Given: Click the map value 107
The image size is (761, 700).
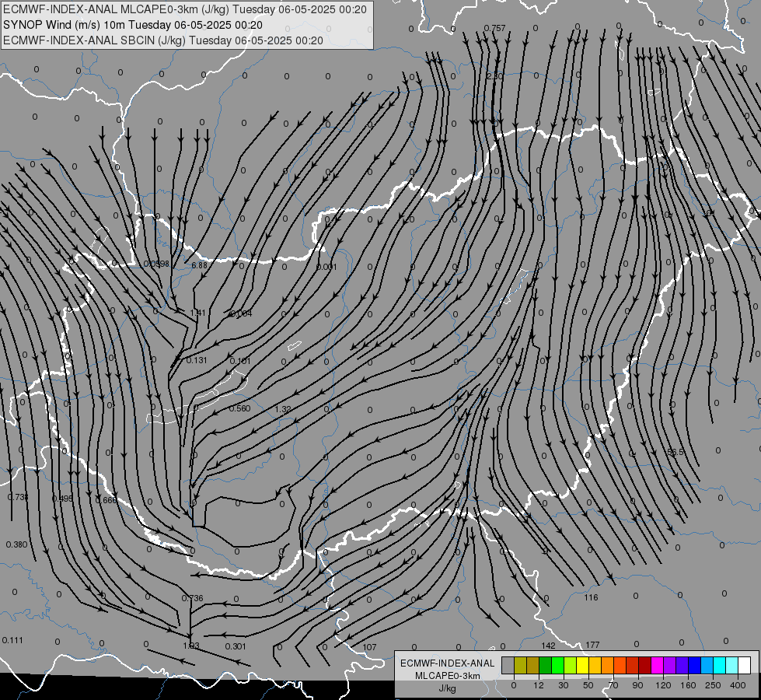Looking at the screenshot, I should [369, 647].
